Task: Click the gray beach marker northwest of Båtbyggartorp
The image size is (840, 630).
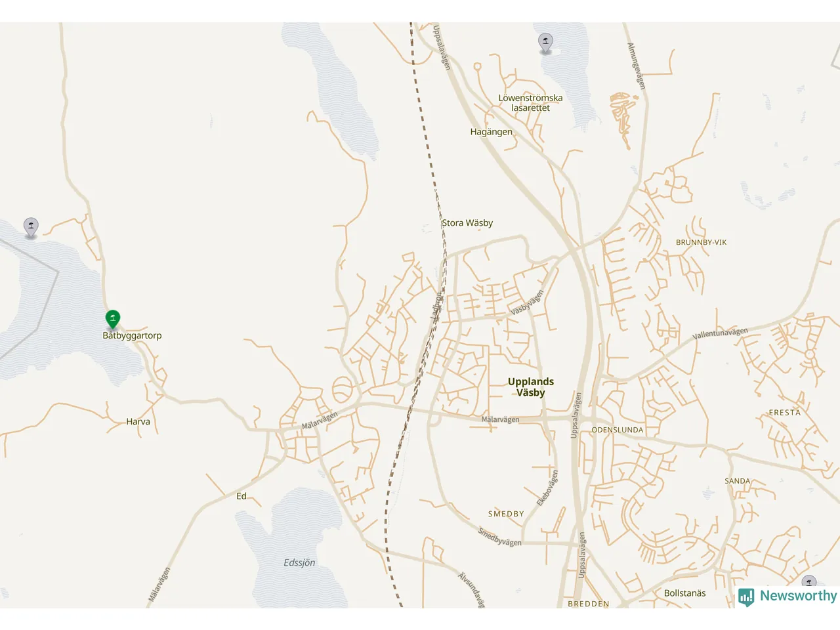Action: pyautogui.click(x=31, y=228)
